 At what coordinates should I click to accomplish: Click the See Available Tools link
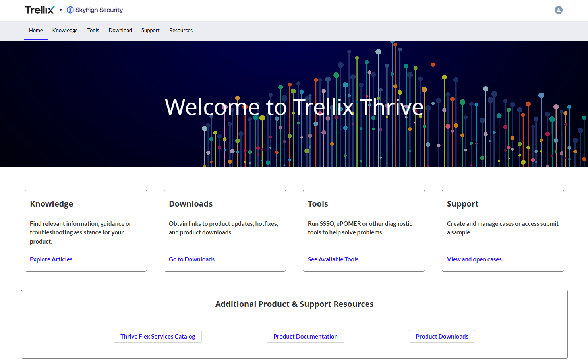(x=333, y=259)
